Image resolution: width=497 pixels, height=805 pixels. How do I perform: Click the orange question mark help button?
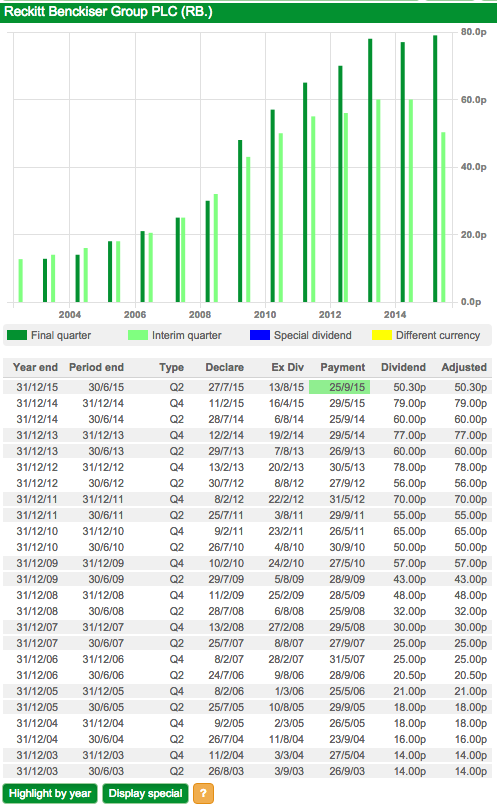pos(203,793)
